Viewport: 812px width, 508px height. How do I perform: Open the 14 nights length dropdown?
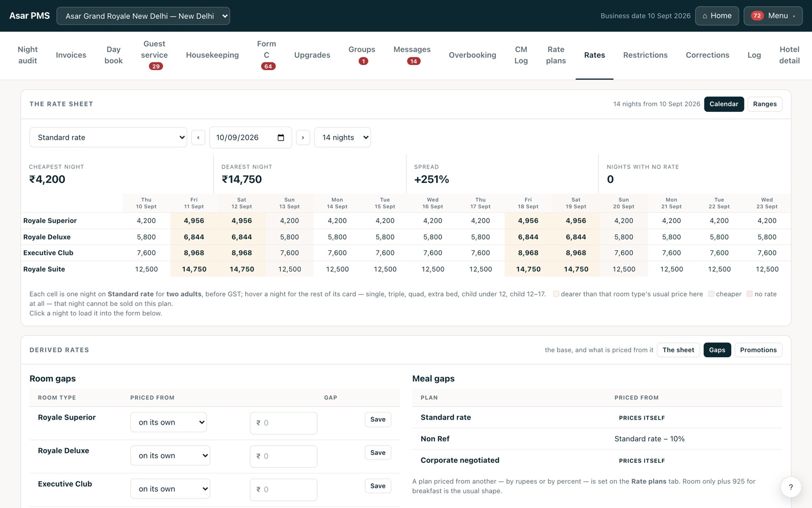click(x=343, y=138)
